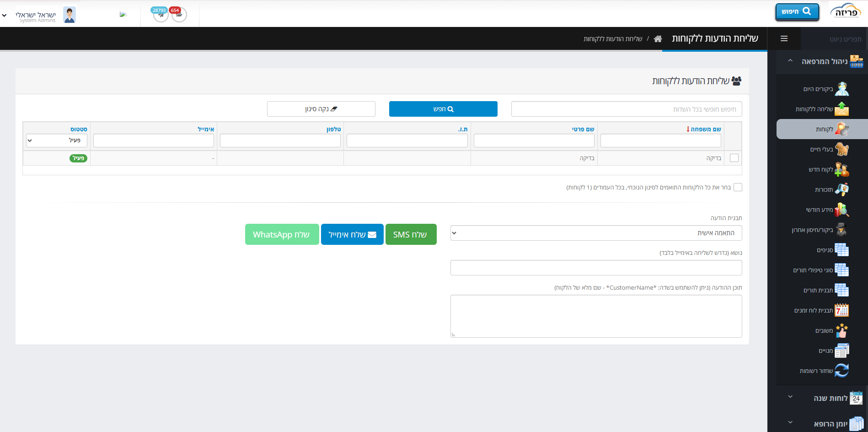Click the top search (חיפוש) button
Viewport: 868px width, 432px height.
797,11
